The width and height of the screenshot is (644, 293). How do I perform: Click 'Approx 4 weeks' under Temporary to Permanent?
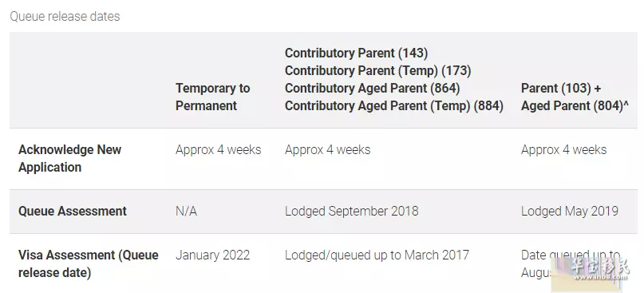[x=219, y=149]
